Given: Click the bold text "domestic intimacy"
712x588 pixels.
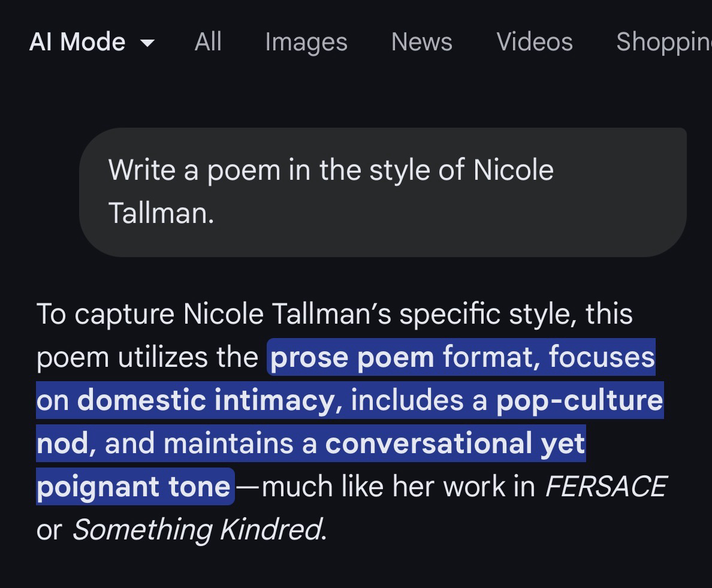Looking at the screenshot, I should tap(206, 400).
